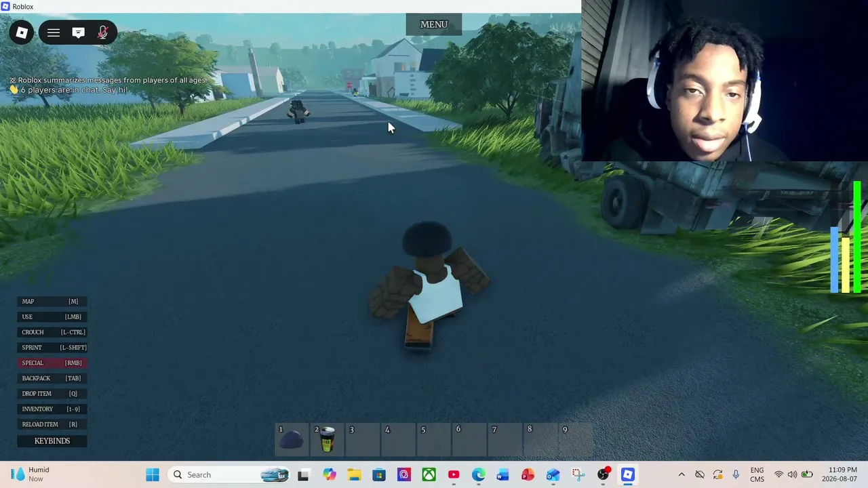
Task: Click the DROP ITEM [Q] keybind row
Action: (x=52, y=394)
